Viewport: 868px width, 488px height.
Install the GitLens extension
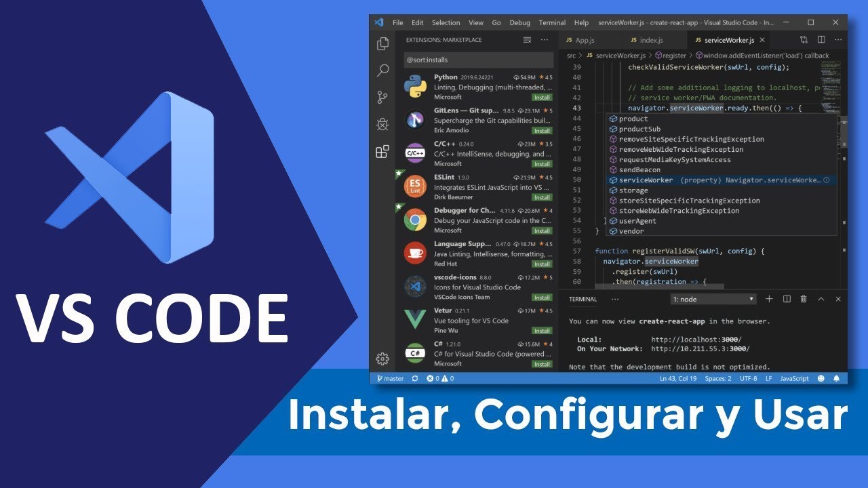pos(541,131)
